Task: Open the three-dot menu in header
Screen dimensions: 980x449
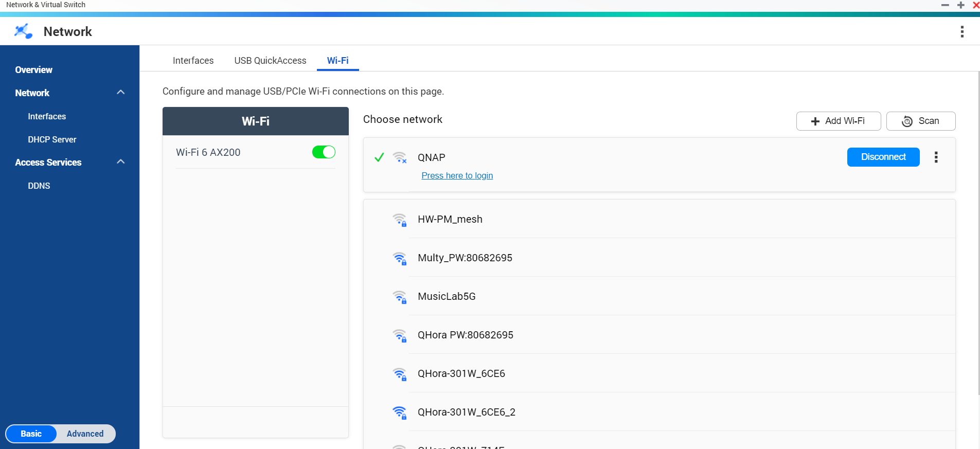Action: [x=961, y=32]
